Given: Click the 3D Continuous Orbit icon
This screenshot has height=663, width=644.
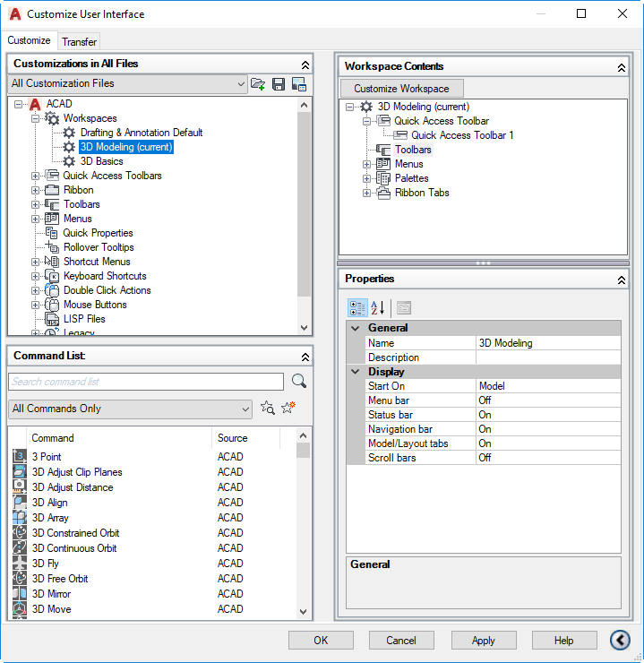Looking at the screenshot, I should (20, 547).
